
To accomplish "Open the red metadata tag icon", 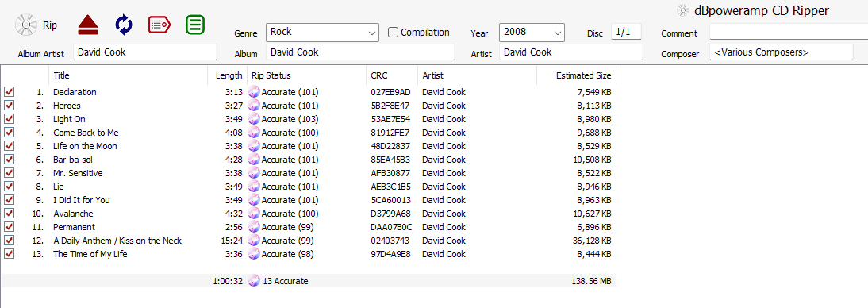I will tap(159, 25).
